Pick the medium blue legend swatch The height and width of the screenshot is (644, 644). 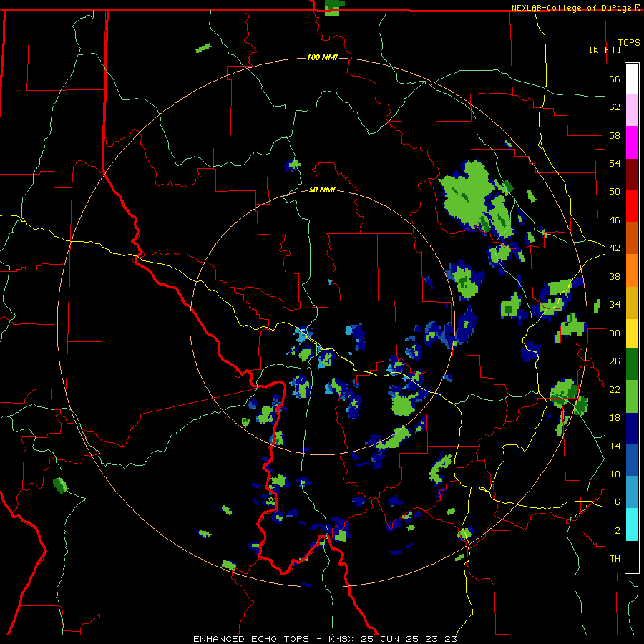pos(632,460)
